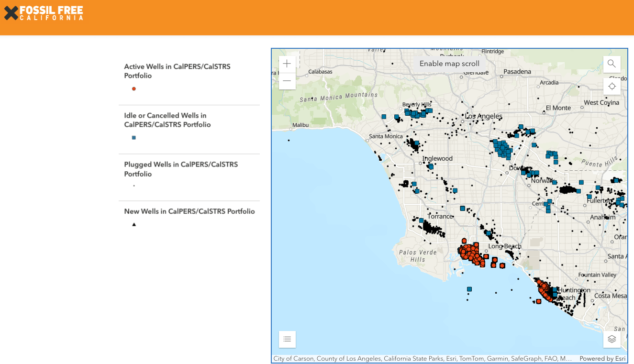
Task: Click Active Wells in CalPERS/CalSTRS Portfolio label
Action: (177, 71)
